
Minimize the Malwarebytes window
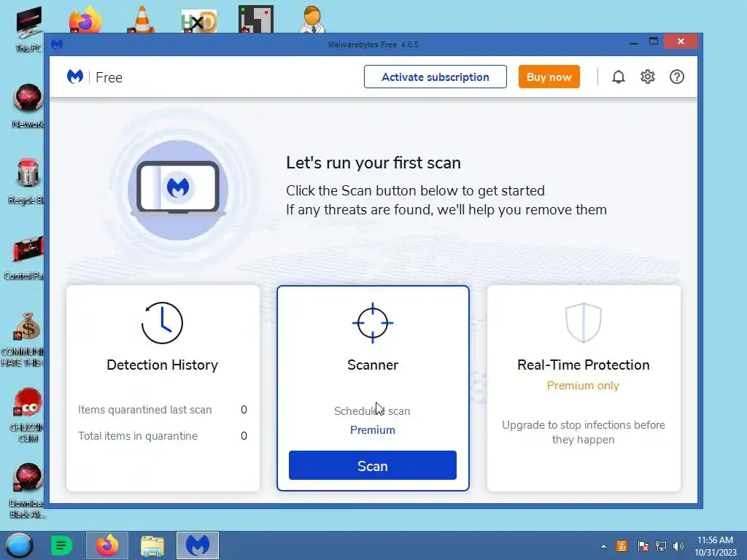pos(633,42)
